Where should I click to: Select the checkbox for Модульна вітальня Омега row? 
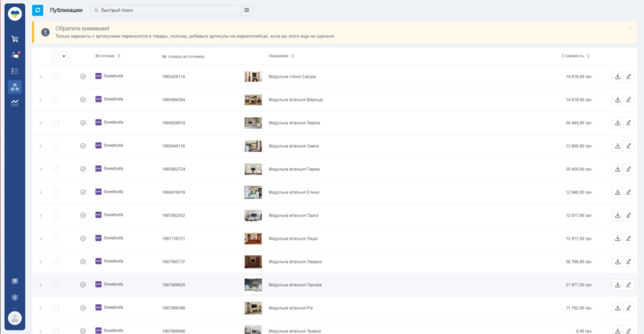tap(56, 146)
